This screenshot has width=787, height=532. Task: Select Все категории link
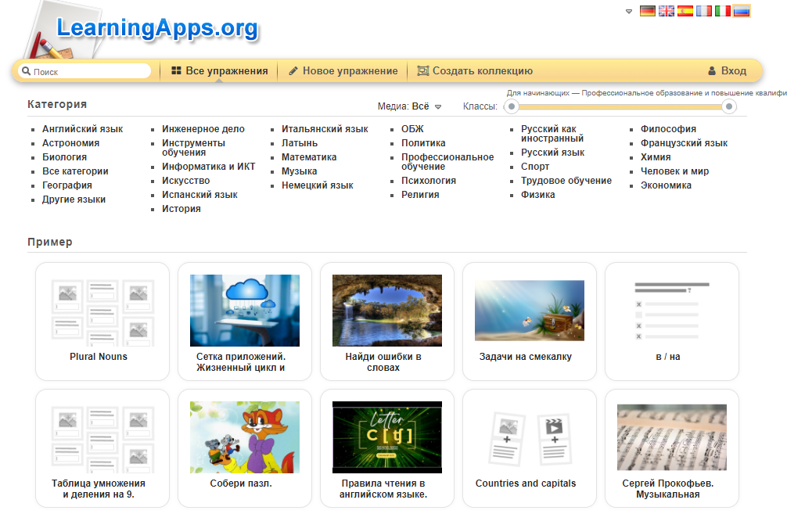click(x=75, y=171)
